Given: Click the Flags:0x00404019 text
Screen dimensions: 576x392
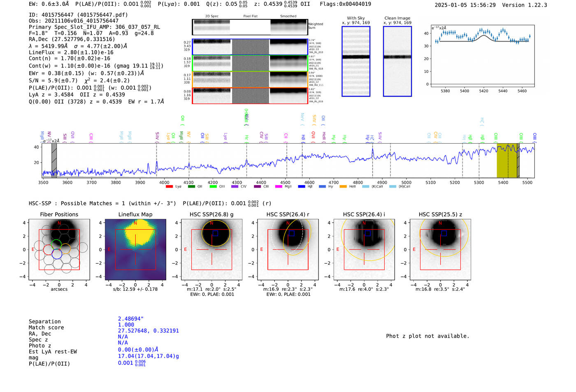Looking at the screenshot, I should 345,4.
